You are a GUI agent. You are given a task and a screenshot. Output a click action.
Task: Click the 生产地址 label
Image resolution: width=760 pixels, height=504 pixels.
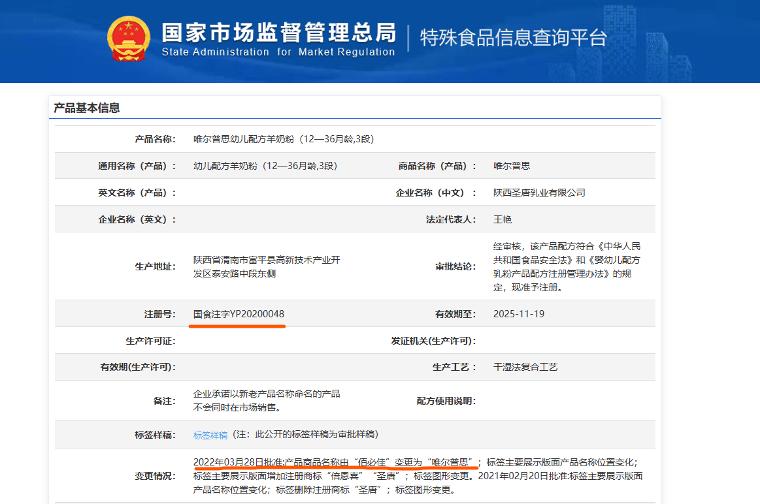coord(155,266)
